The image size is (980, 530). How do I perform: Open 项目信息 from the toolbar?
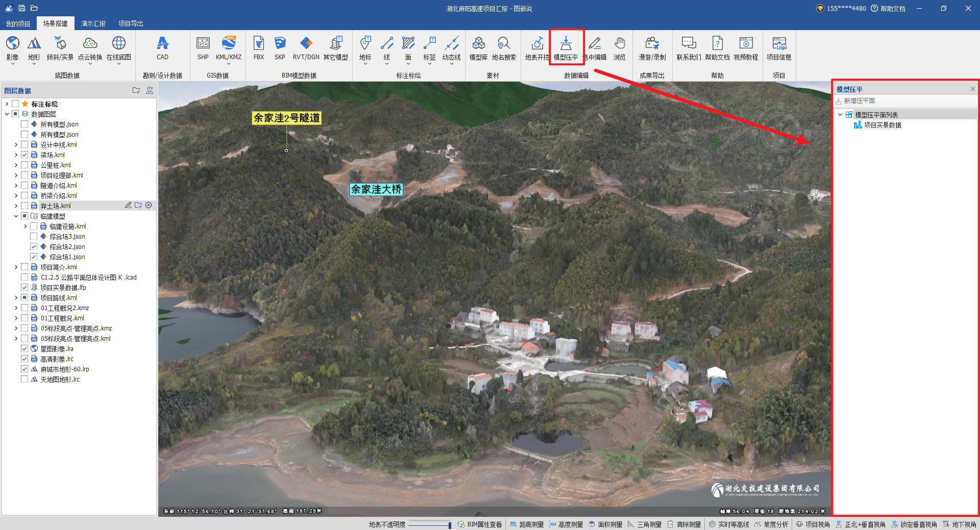[x=779, y=44]
